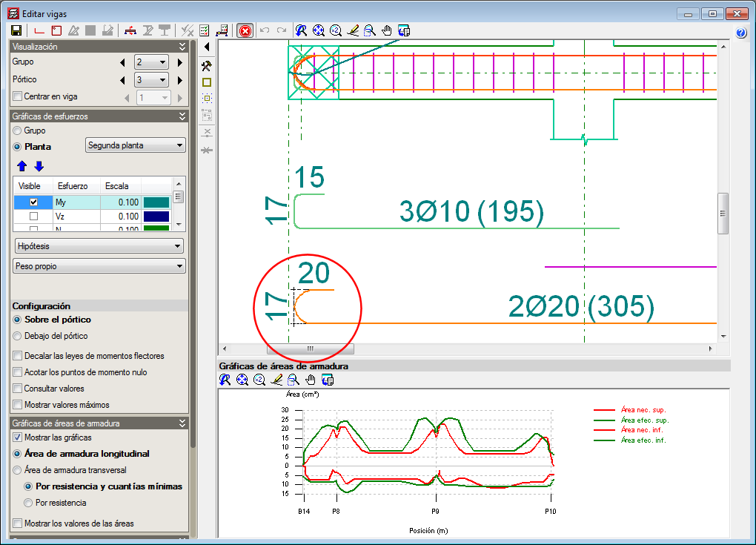Click the blue down arrow under Planta
The width and height of the screenshot is (756, 545).
point(39,166)
